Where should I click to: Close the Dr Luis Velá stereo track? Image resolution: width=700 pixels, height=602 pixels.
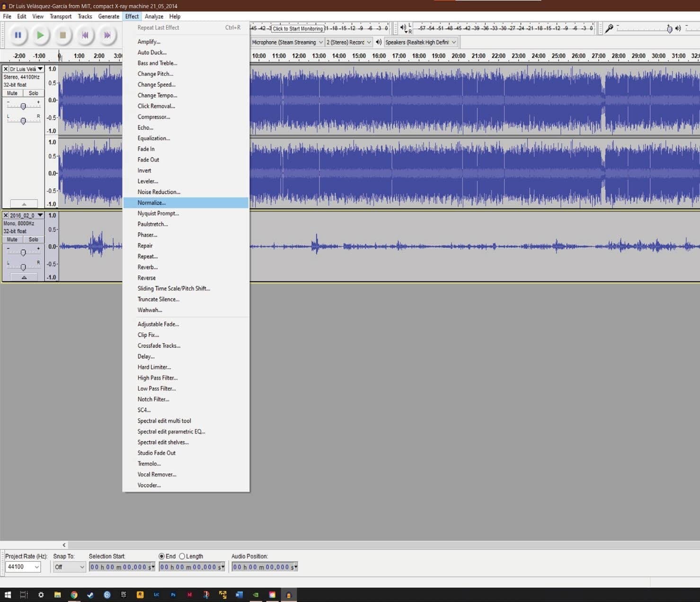[6, 69]
